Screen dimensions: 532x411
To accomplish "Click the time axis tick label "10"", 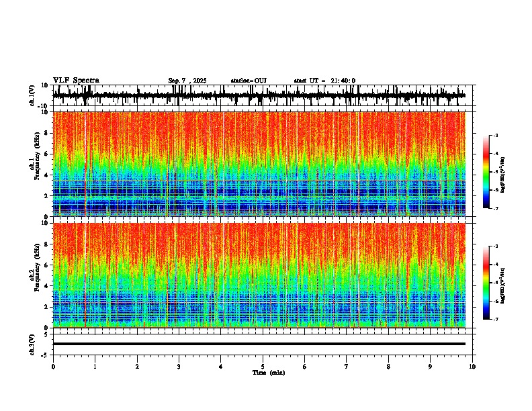I will click(x=472, y=367).
